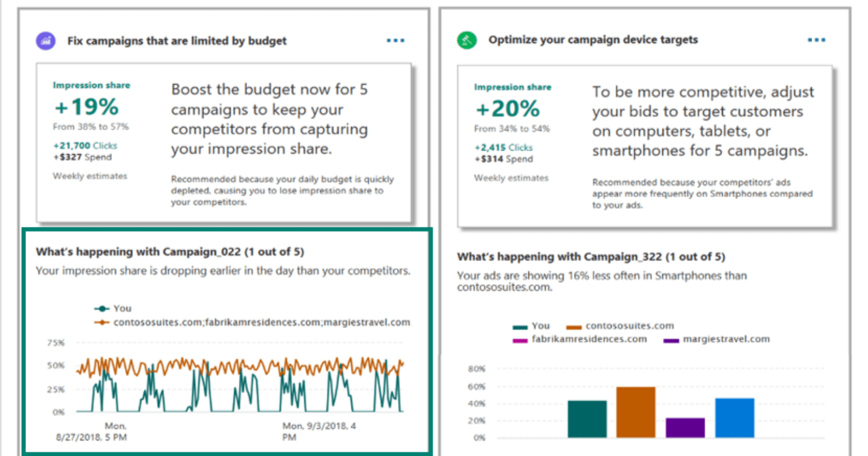Image resolution: width=868 pixels, height=456 pixels.
Task: Click the 'Recommended because your daily budget' explanation
Action: 283,191
